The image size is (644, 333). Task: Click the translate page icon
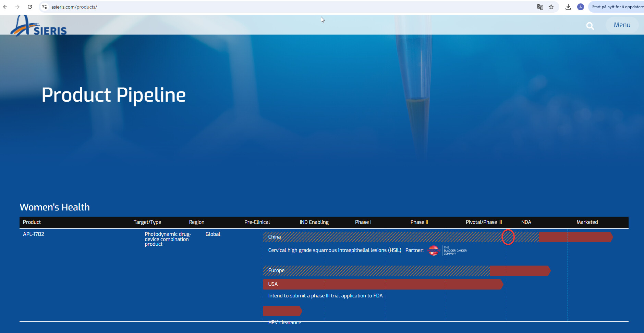[540, 7]
